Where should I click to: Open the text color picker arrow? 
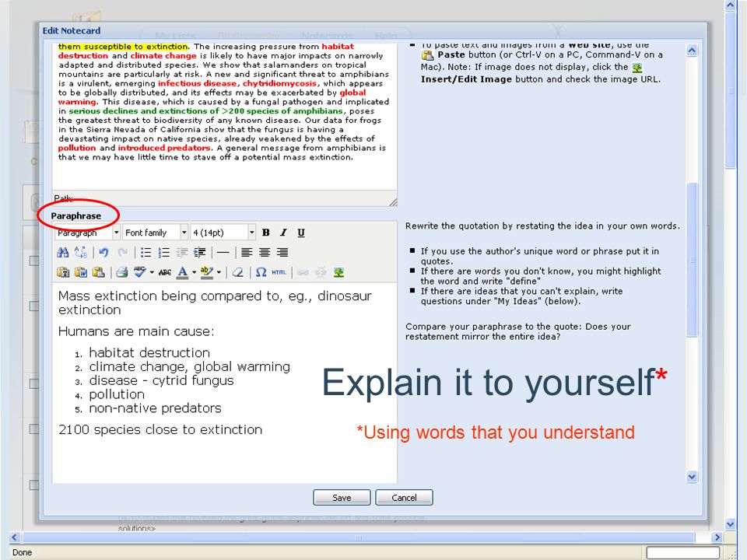coord(195,272)
